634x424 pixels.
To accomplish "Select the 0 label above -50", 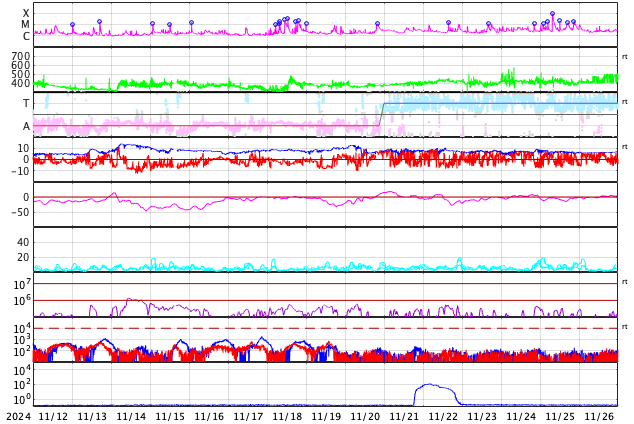I will [x=27, y=197].
